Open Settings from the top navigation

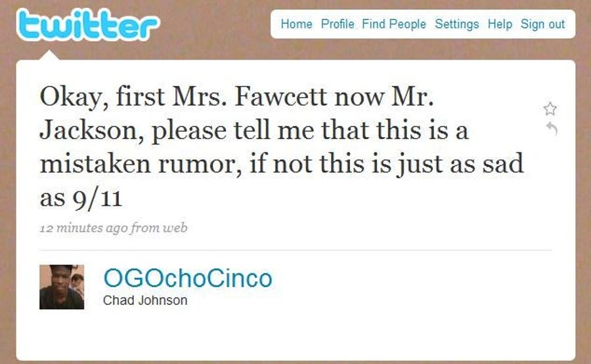point(457,24)
